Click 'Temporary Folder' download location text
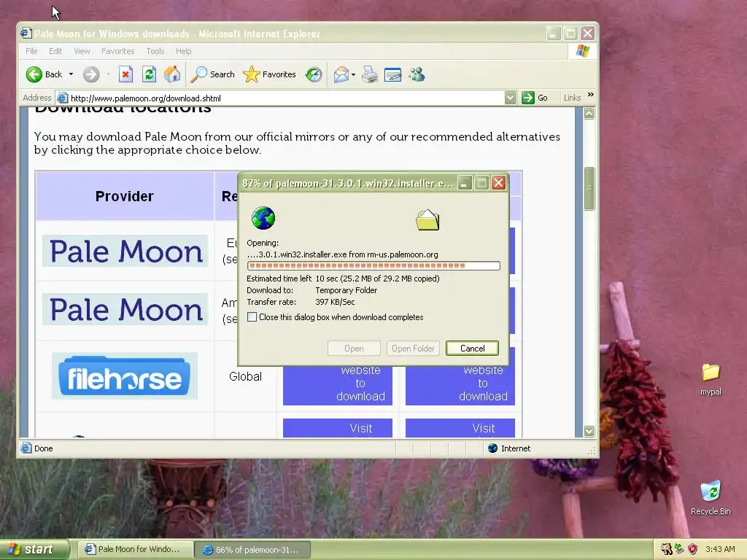747x560 pixels. 347,290
